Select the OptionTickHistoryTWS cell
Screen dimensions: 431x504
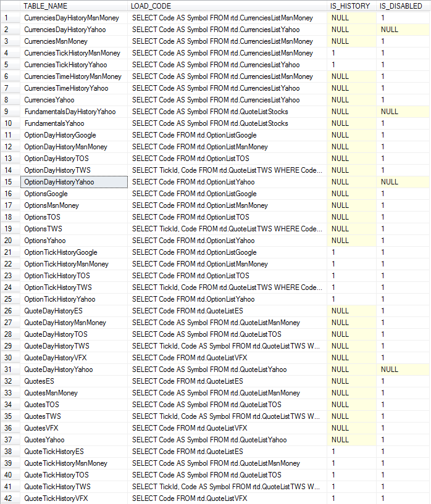[74, 287]
